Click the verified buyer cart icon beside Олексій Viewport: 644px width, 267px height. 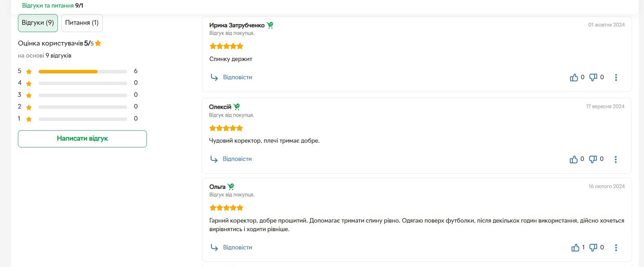click(x=237, y=107)
